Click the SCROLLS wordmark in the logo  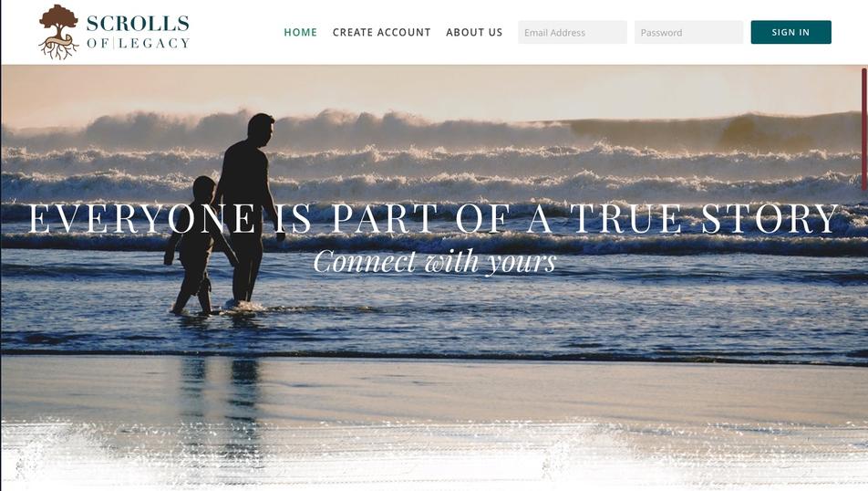[x=138, y=24]
